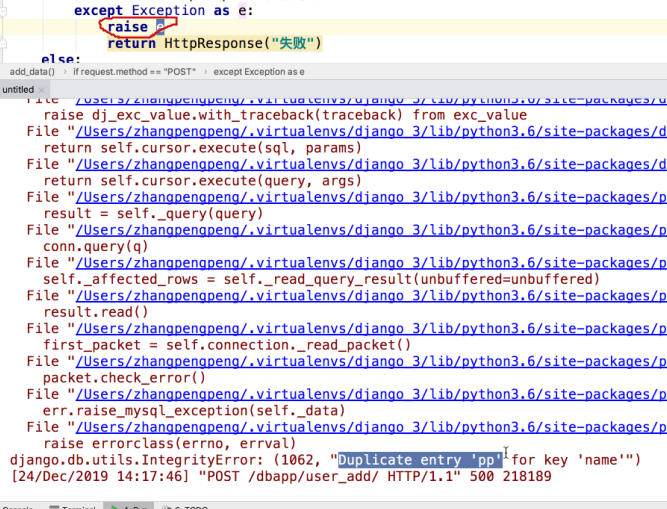Image resolution: width=667 pixels, height=509 pixels.
Task: Click the '500 218189' status text
Action: point(510,476)
